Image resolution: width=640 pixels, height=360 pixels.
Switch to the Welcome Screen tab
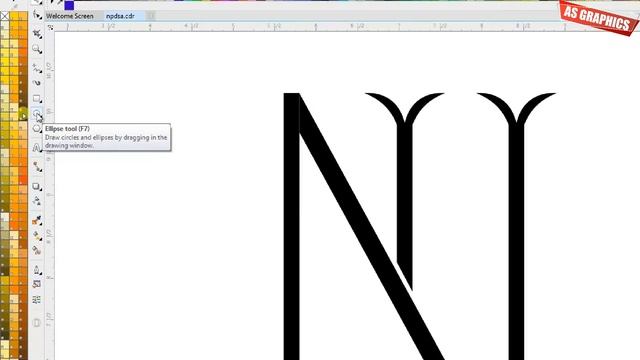pos(69,16)
